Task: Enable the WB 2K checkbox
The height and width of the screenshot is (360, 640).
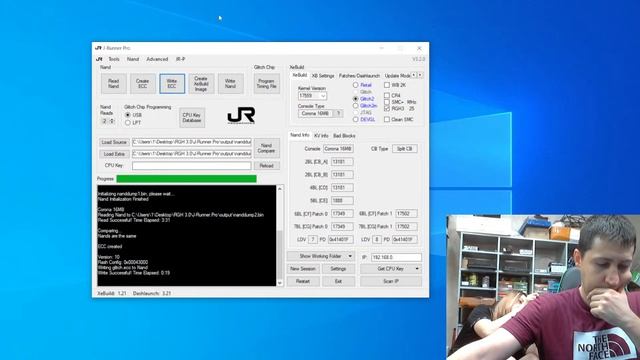Action: (387, 85)
